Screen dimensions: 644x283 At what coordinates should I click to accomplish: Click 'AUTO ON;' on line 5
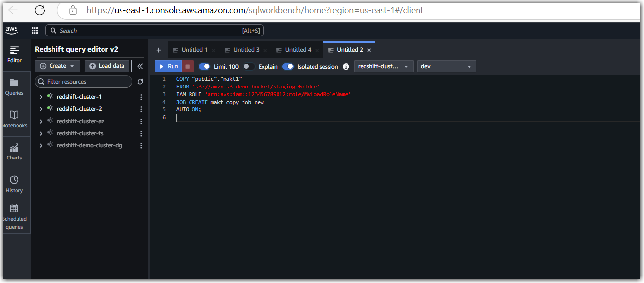189,110
